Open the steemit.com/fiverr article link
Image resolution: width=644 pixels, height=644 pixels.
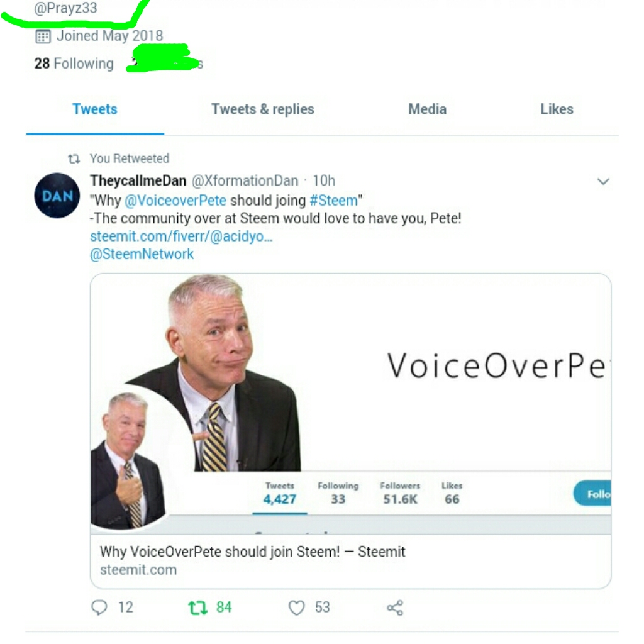tap(181, 236)
